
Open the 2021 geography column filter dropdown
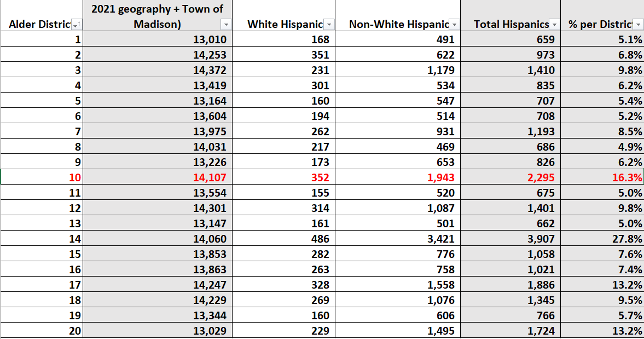pos(226,25)
